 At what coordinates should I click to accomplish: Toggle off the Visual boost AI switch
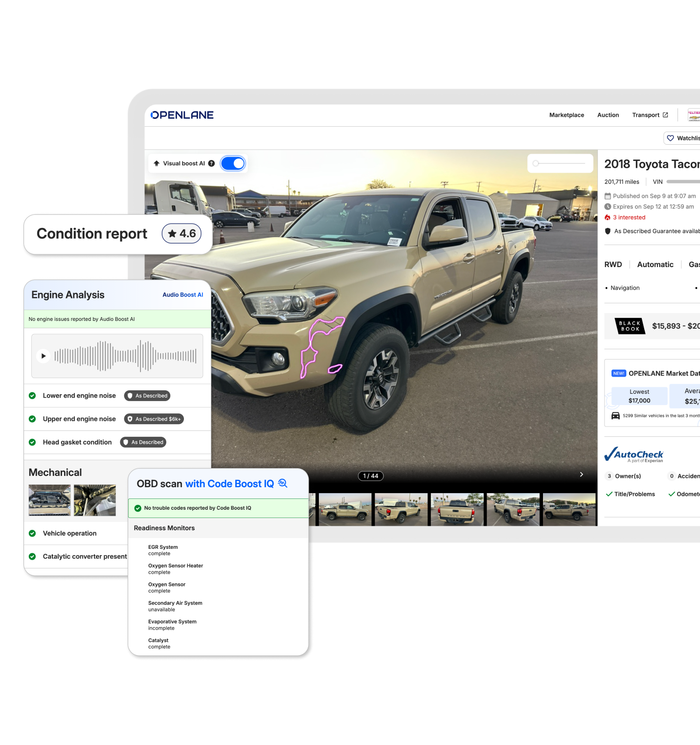233,163
